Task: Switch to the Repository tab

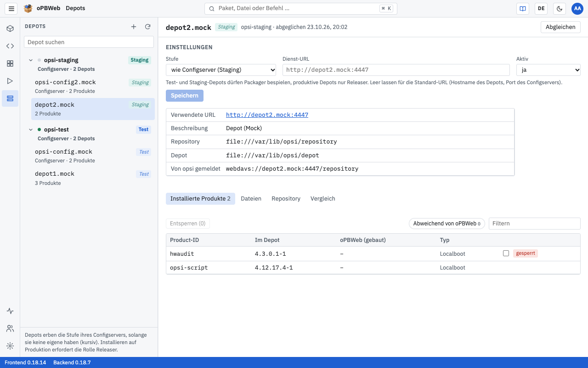Action: pyautogui.click(x=286, y=199)
